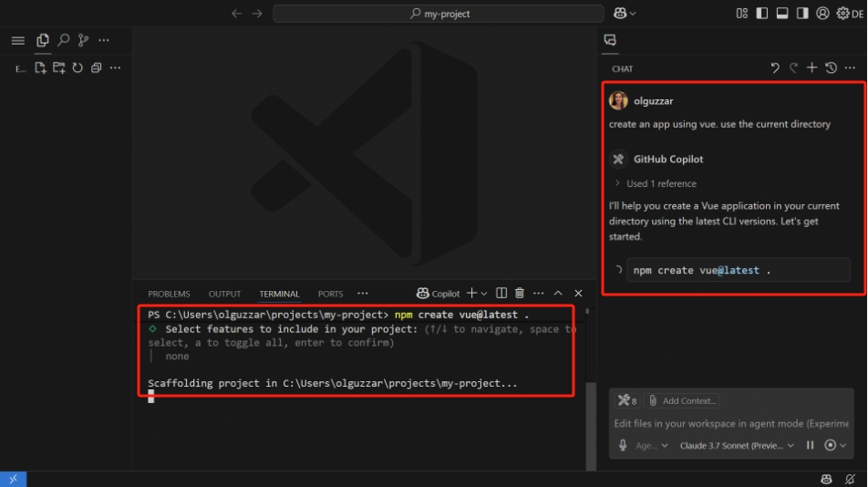Viewport: 868px width, 487px height.
Task: Switch to the PROBLEMS tab
Action: click(169, 294)
